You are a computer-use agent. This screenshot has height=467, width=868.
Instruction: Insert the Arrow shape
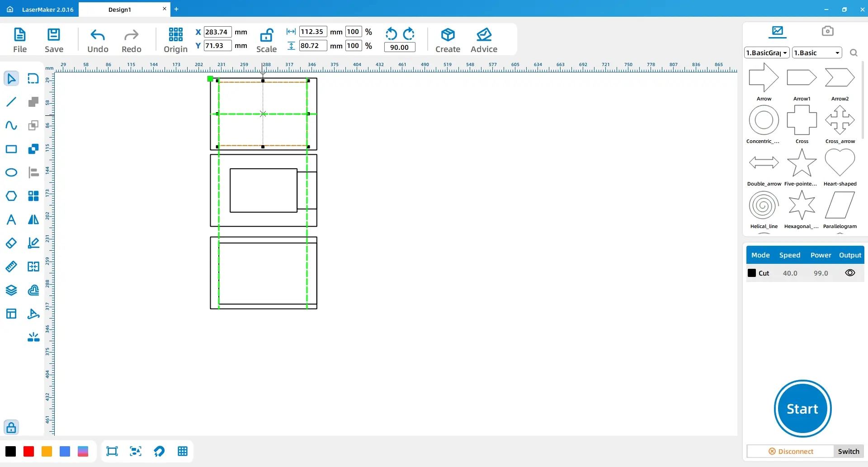[x=764, y=82]
